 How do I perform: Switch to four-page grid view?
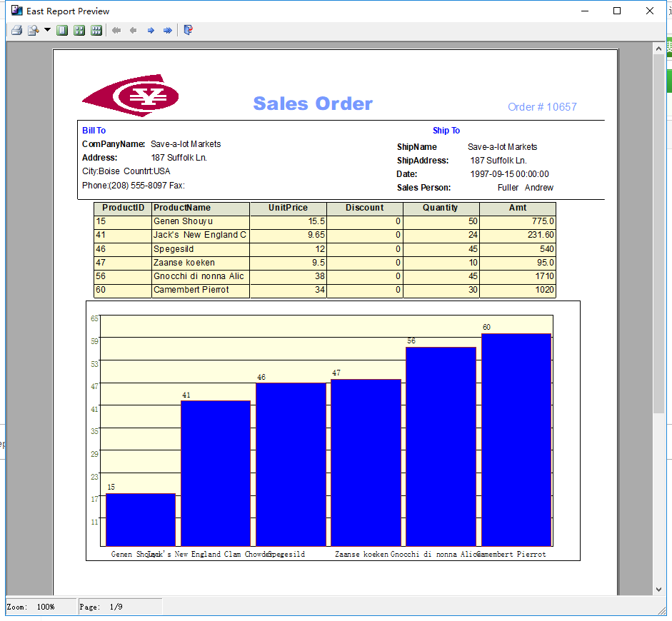click(79, 31)
